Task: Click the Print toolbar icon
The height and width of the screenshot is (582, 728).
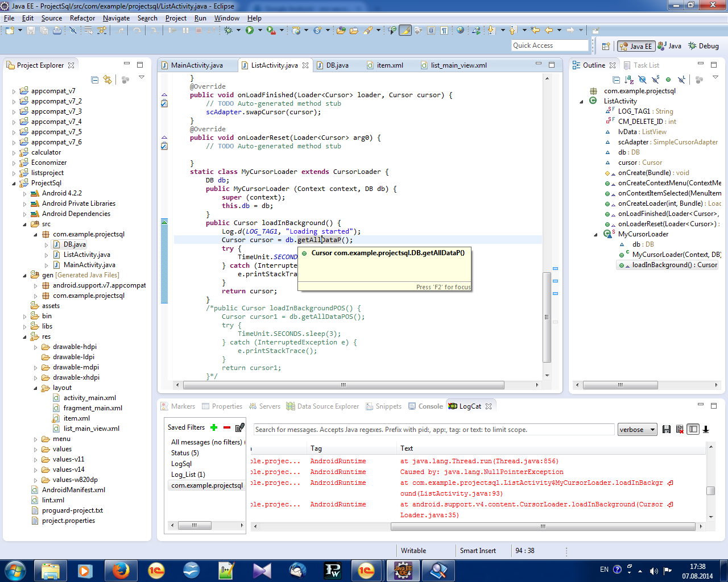Action: pyautogui.click(x=57, y=30)
